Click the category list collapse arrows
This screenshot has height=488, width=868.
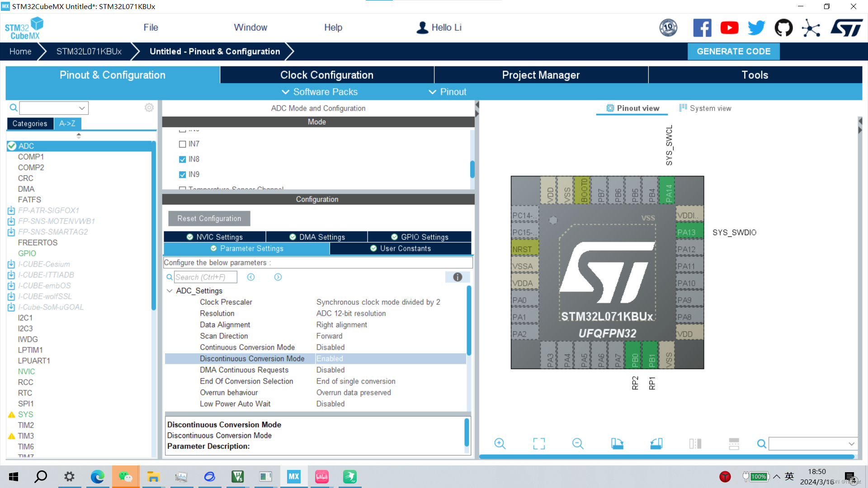point(79,135)
